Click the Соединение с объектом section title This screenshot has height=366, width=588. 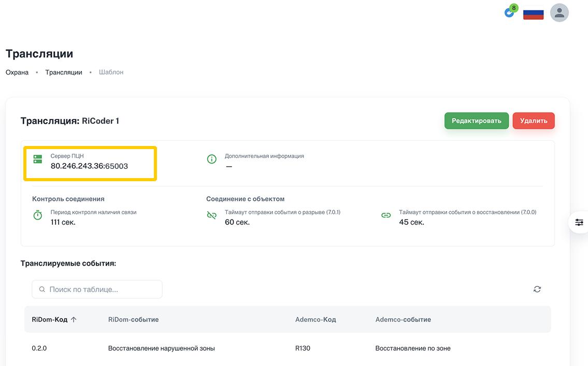(245, 199)
